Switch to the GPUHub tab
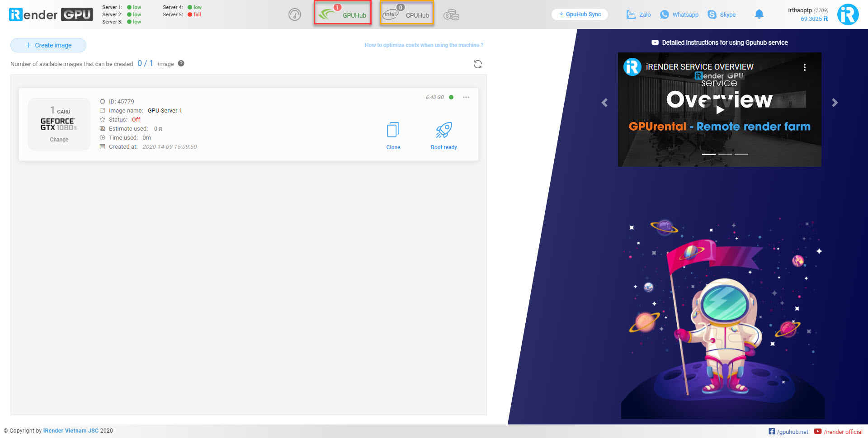 point(343,13)
